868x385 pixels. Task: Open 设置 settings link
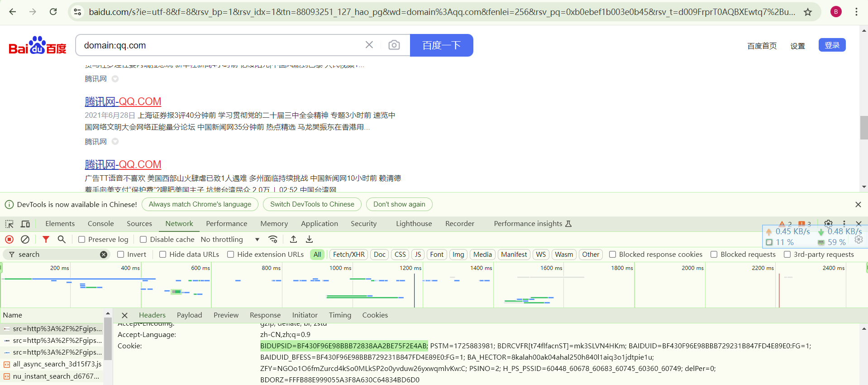pyautogui.click(x=798, y=46)
